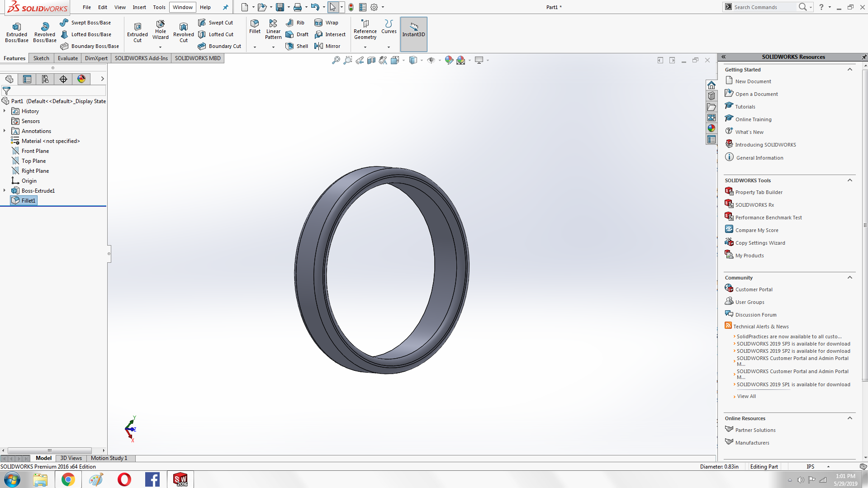Image resolution: width=868 pixels, height=488 pixels.
Task: Click the IPS unit system status
Action: point(810,467)
